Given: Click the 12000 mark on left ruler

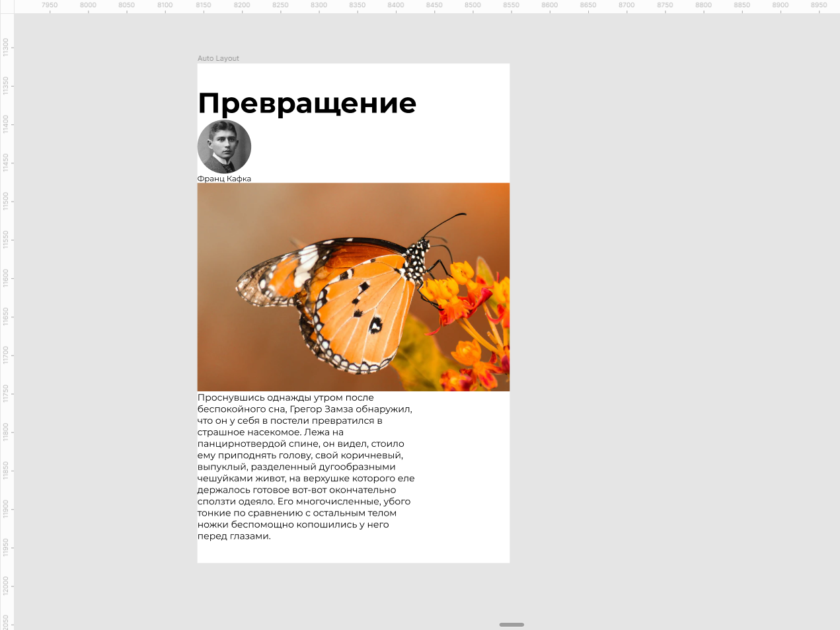Looking at the screenshot, I should coord(6,586).
